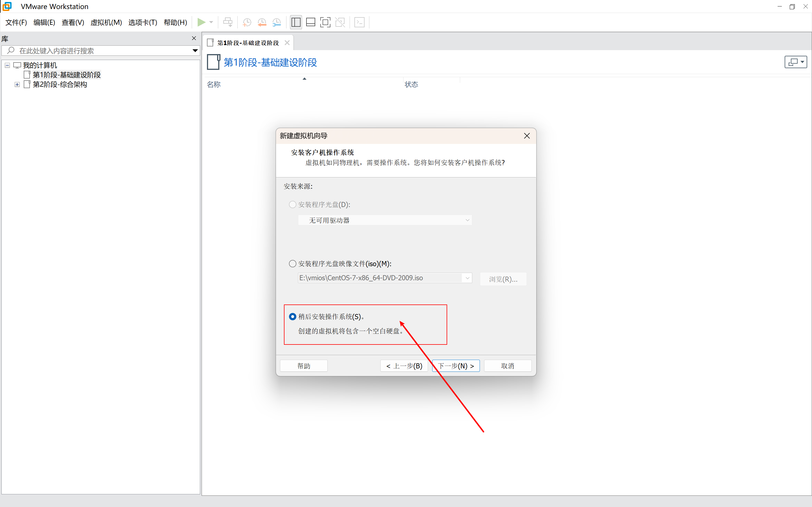The image size is (812, 507).
Task: Open the ISO file path dropdown
Action: pyautogui.click(x=467, y=278)
